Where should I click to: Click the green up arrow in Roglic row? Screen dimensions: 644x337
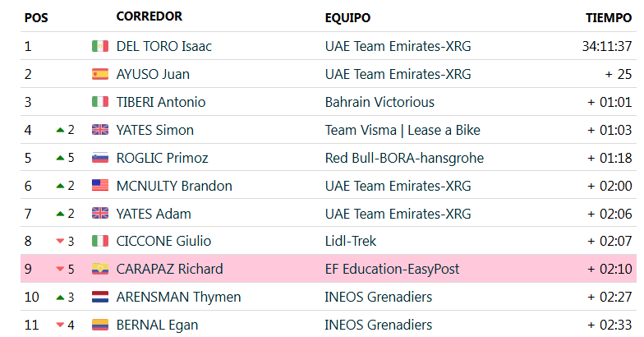click(61, 158)
